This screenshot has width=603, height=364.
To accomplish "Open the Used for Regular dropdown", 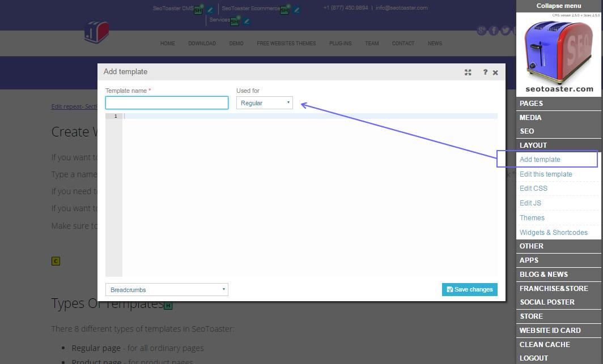I will (264, 103).
